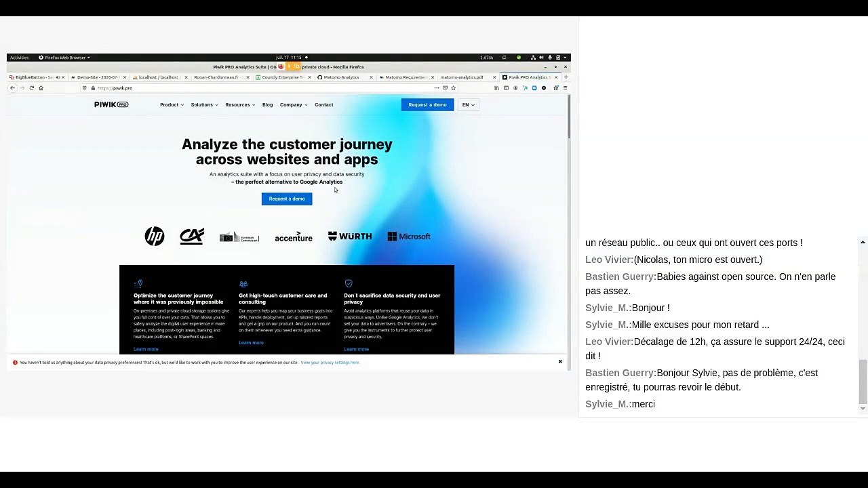Click the padlock icon in address bar
The image size is (868, 488).
[x=93, y=88]
